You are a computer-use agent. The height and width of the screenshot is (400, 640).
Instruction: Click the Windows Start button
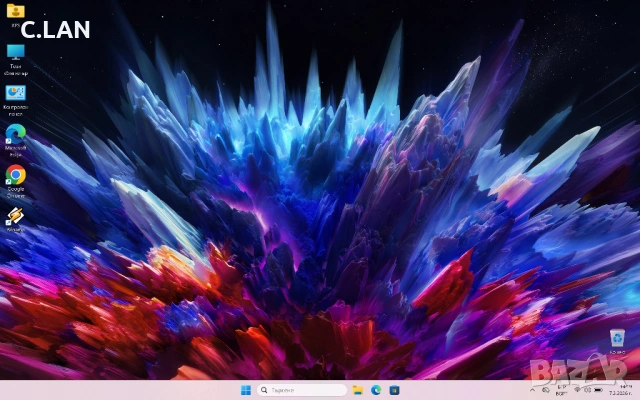click(x=246, y=390)
